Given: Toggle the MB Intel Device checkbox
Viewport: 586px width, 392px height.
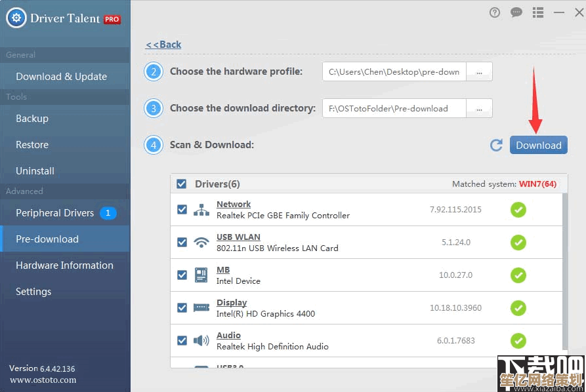Looking at the screenshot, I should coord(182,275).
